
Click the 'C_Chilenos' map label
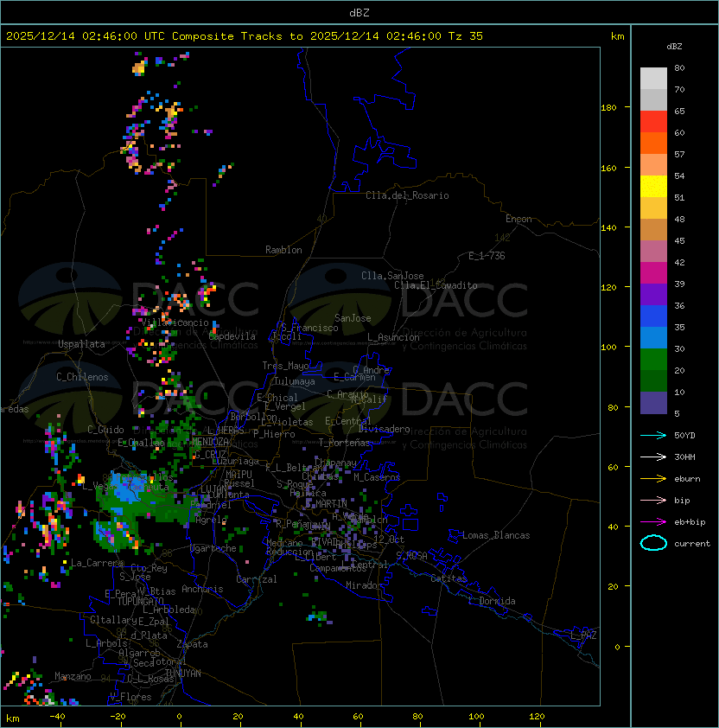coord(82,377)
